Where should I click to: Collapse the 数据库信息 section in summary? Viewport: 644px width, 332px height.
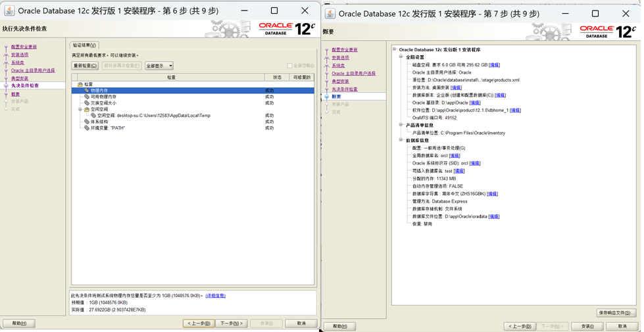401,140
